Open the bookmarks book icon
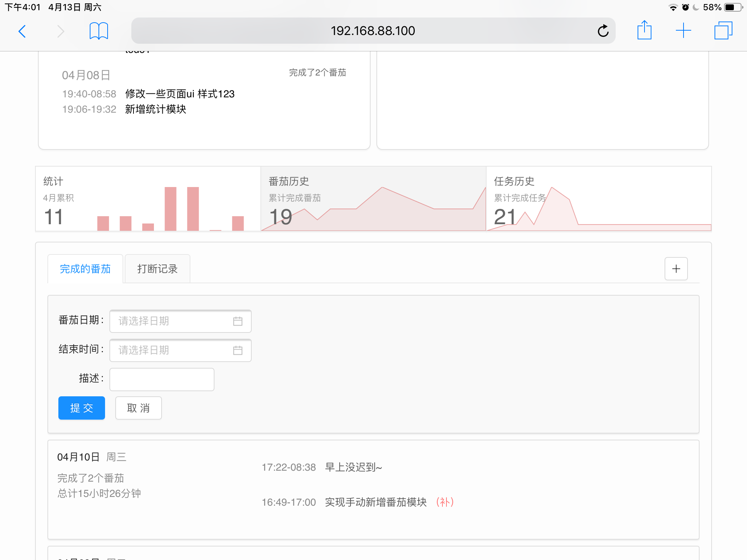 (99, 31)
